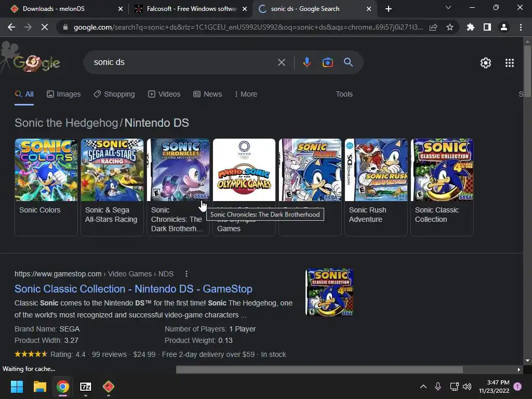
Task: Bookmark this page with star icon
Action: [450, 27]
